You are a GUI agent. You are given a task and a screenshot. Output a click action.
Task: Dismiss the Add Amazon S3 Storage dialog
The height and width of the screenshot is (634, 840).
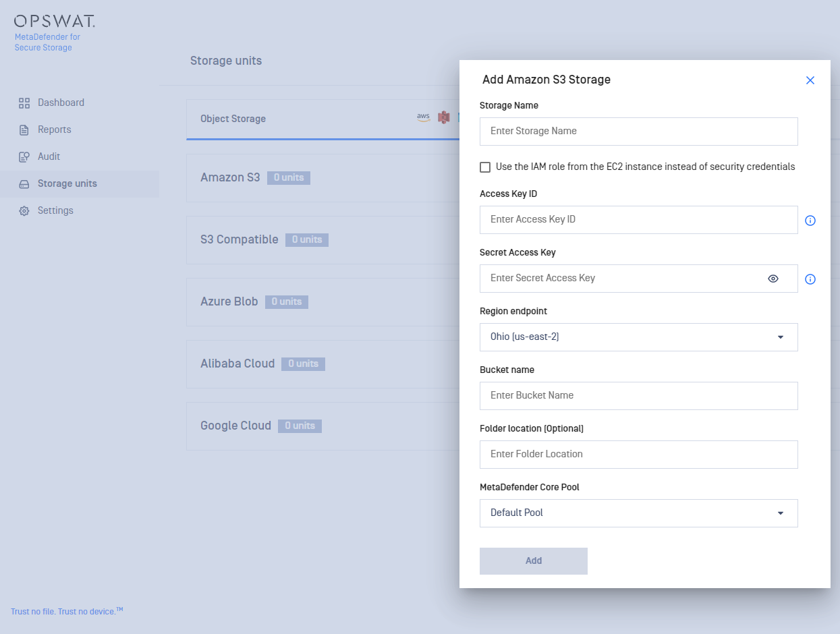[810, 80]
